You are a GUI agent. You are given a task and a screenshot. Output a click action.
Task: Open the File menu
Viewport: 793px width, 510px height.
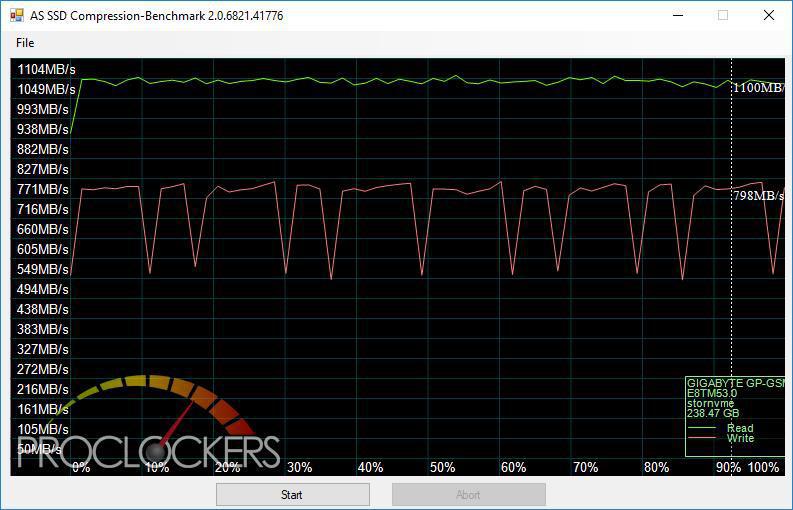pyautogui.click(x=25, y=43)
